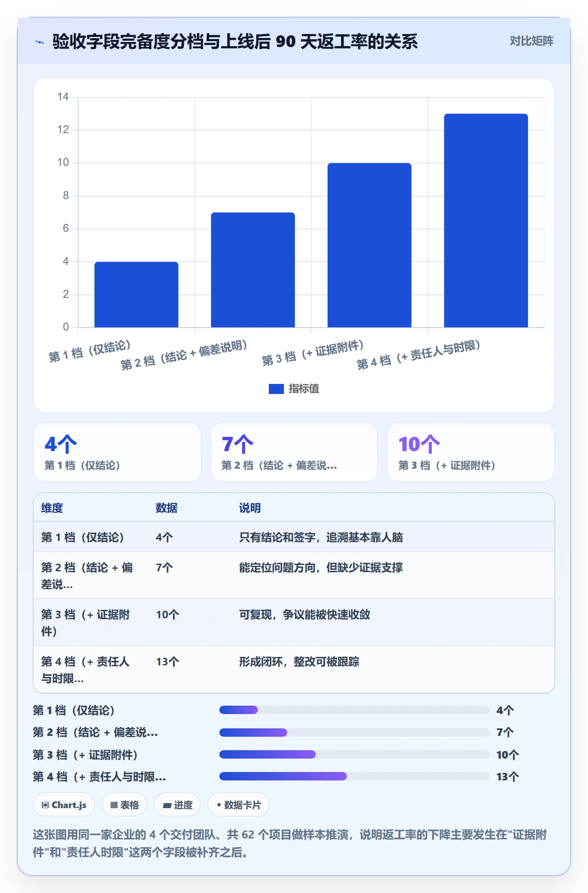Click the 表格 chip grid icon
This screenshot has height=893, width=588.
pos(114,805)
